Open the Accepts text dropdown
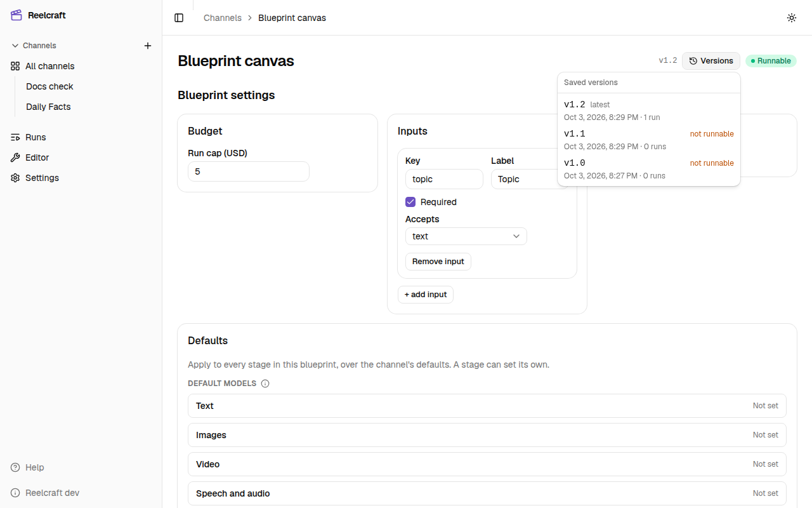812x508 pixels. pos(466,236)
